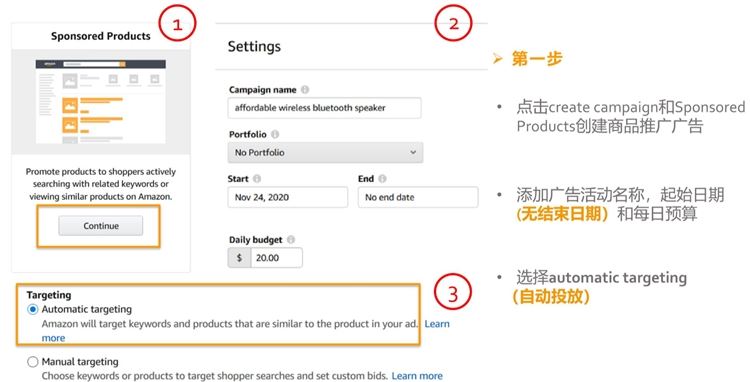Click the Sponsored Products preview thumbnail
Screen dimensions: 750x382
(x=100, y=101)
